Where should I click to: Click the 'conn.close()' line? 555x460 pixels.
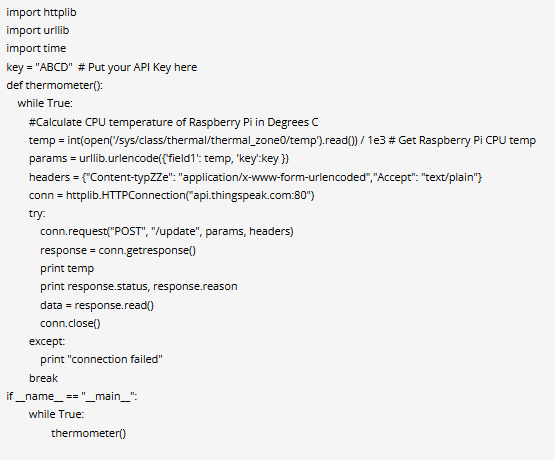pyautogui.click(x=70, y=323)
